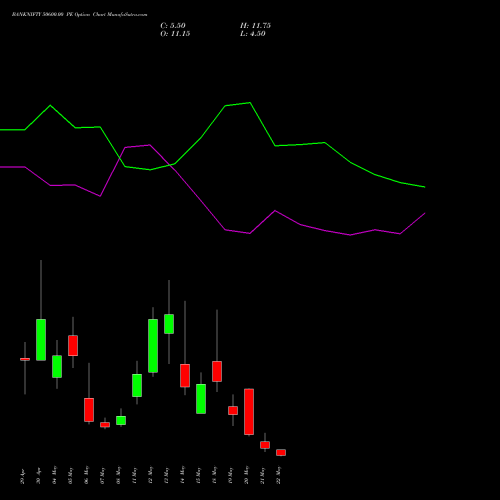This screenshot has height=500, width=500.
Task: Click the high value H: 11.75
Action: (255, 26)
